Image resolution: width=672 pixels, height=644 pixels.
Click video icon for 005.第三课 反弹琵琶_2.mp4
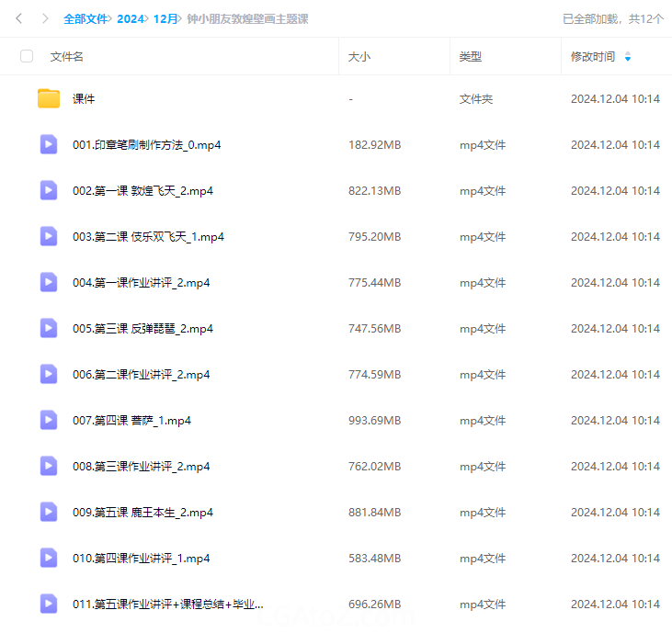(x=49, y=328)
